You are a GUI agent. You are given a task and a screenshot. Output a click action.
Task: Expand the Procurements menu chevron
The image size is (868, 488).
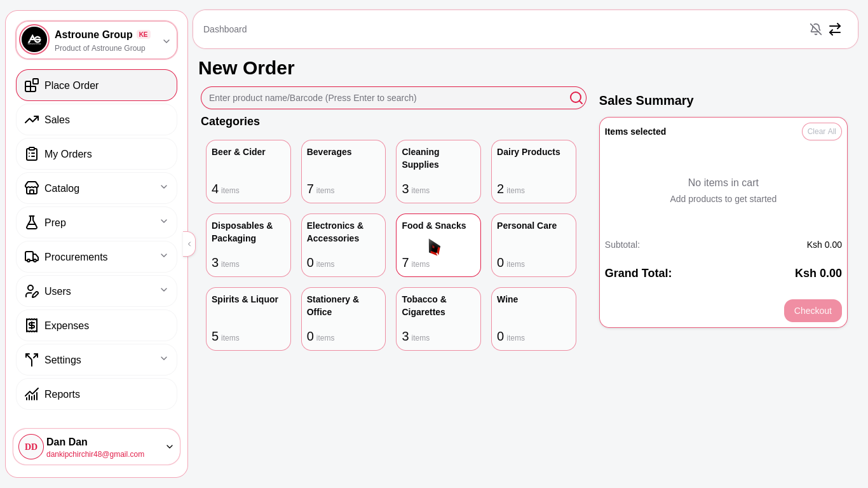pyautogui.click(x=164, y=255)
